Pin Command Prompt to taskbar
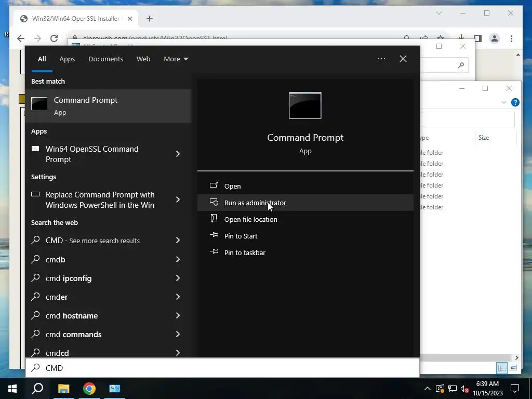 point(305,252)
